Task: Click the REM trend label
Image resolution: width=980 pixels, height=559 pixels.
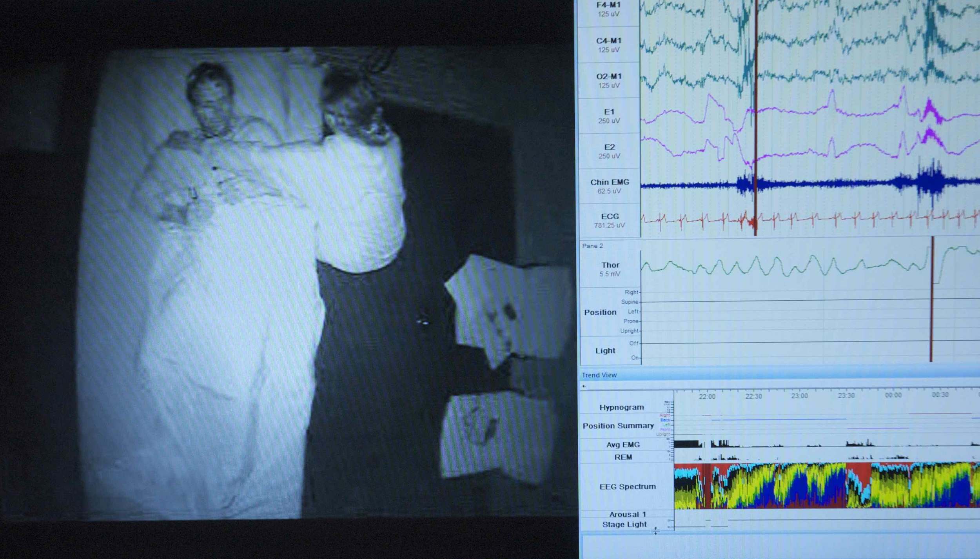Action: 623,457
